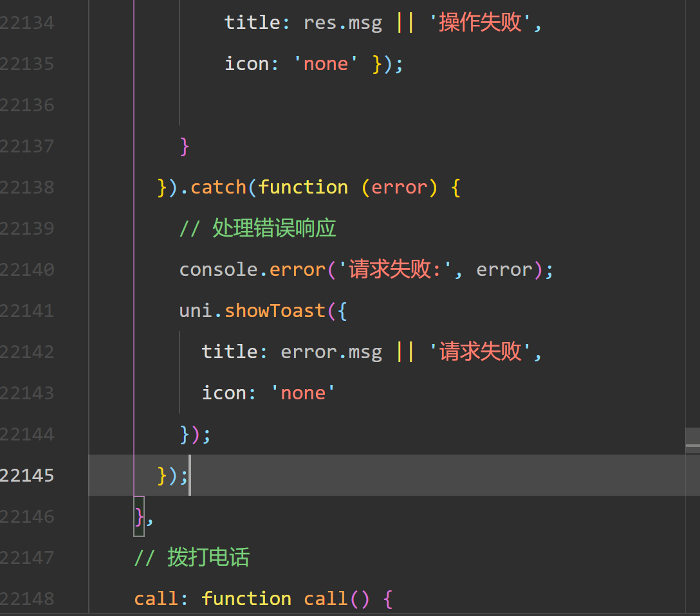Click error.msg on the title line
The width and height of the screenshot is (700, 616).
tap(331, 352)
